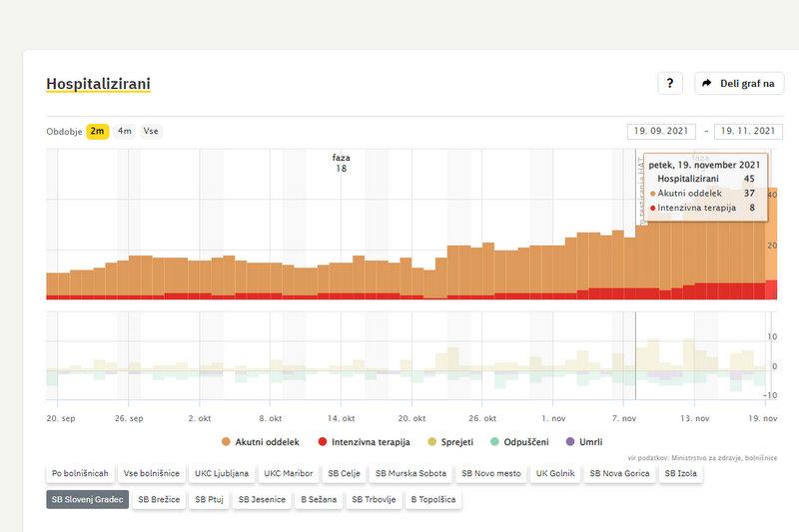Toggle Umrli legend series
Viewport: 799px width, 532px height.
pyautogui.click(x=585, y=441)
